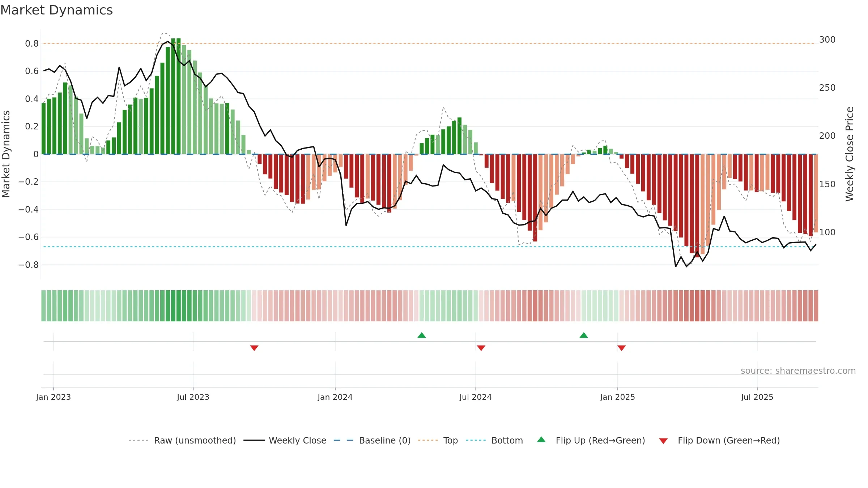The height and width of the screenshot is (488, 868).
Task: Click the Bottom legend entry
Action: point(494,440)
